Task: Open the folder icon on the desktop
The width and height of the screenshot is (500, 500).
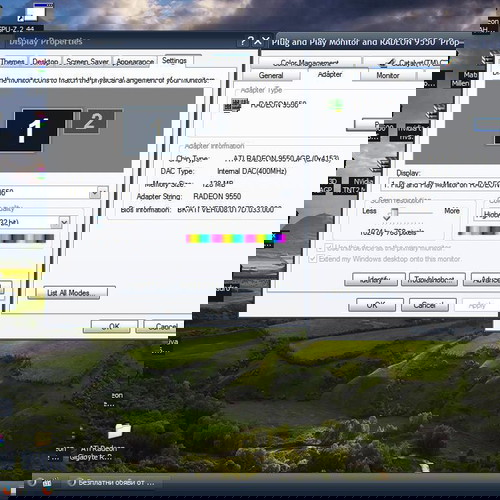Action: [x=119, y=430]
